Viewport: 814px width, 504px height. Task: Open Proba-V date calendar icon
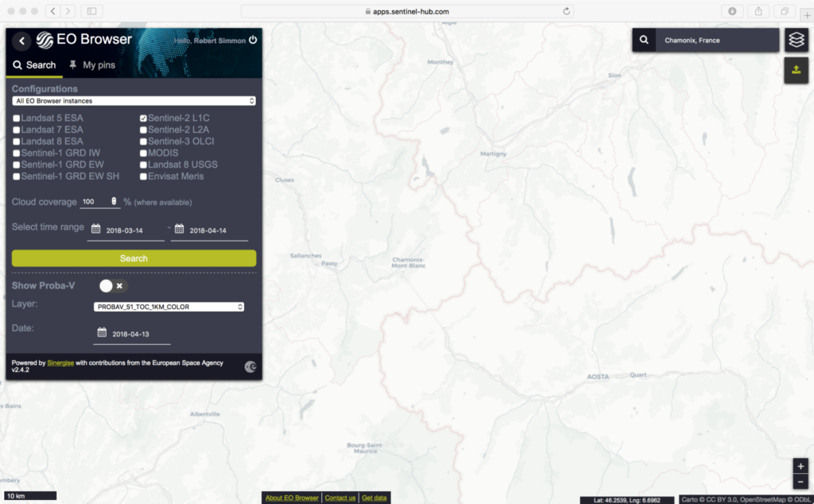pyautogui.click(x=102, y=332)
